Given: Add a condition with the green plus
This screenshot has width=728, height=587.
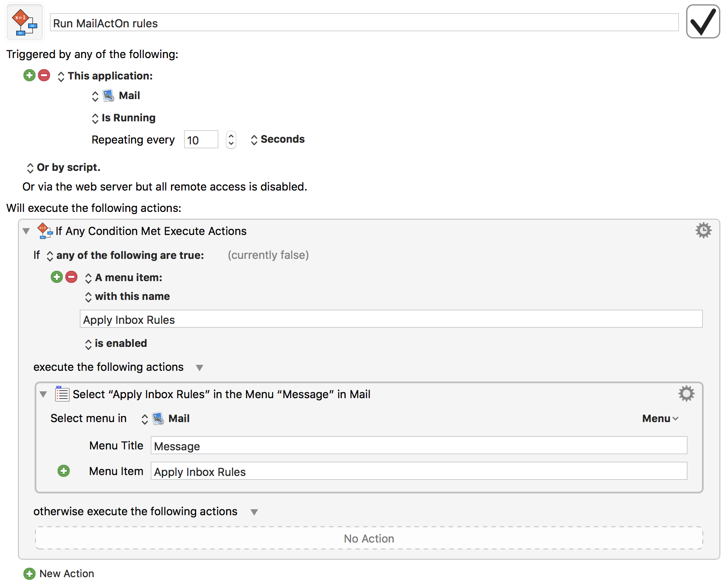Looking at the screenshot, I should point(57,277).
